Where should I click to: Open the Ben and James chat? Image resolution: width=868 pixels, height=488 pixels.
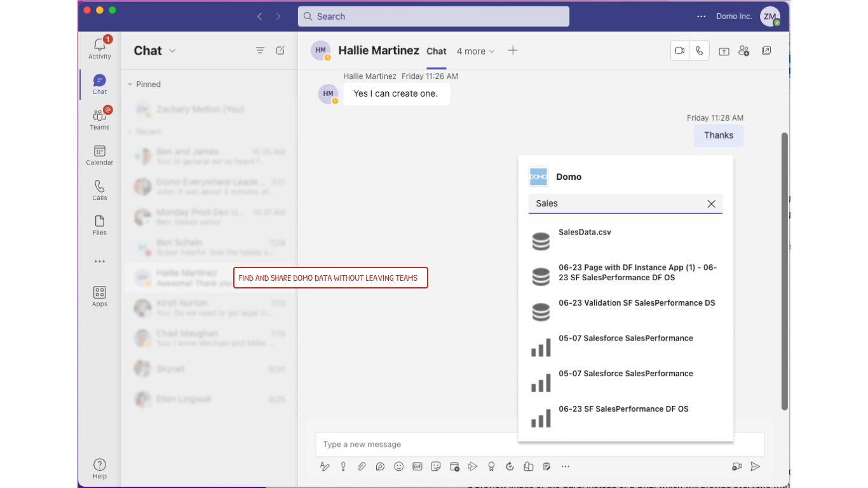[209, 156]
